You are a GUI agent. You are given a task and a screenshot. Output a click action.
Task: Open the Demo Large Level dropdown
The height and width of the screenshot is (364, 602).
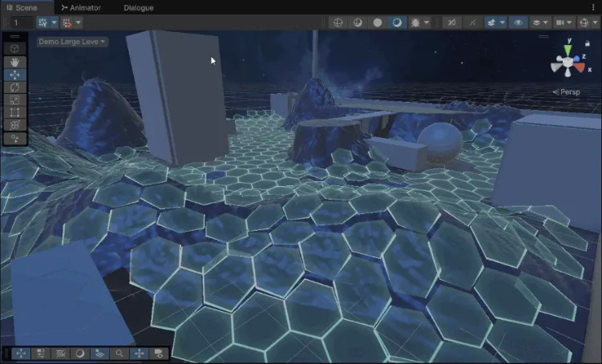(72, 41)
